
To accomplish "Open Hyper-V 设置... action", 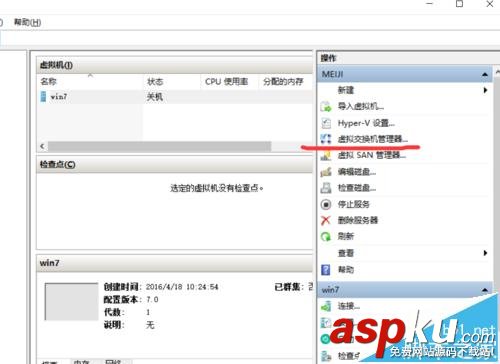I will click(x=366, y=123).
